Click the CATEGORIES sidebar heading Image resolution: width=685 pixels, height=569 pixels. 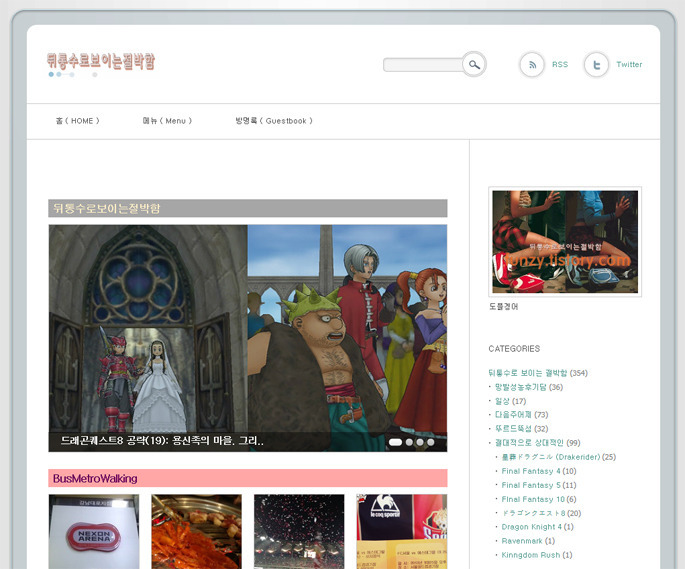514,348
